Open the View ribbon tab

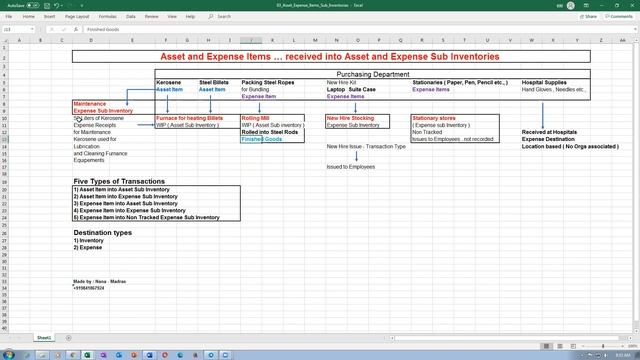(172, 16)
